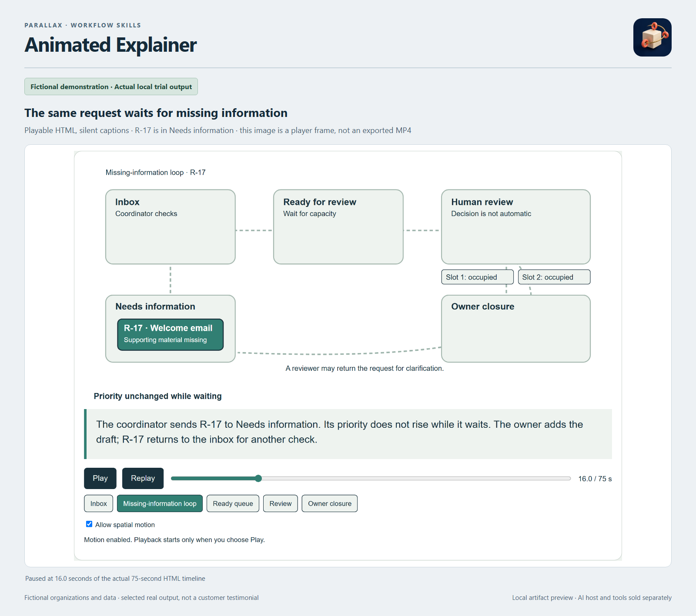
Task: Click the Fictional demonstration badge
Action: 111,87
